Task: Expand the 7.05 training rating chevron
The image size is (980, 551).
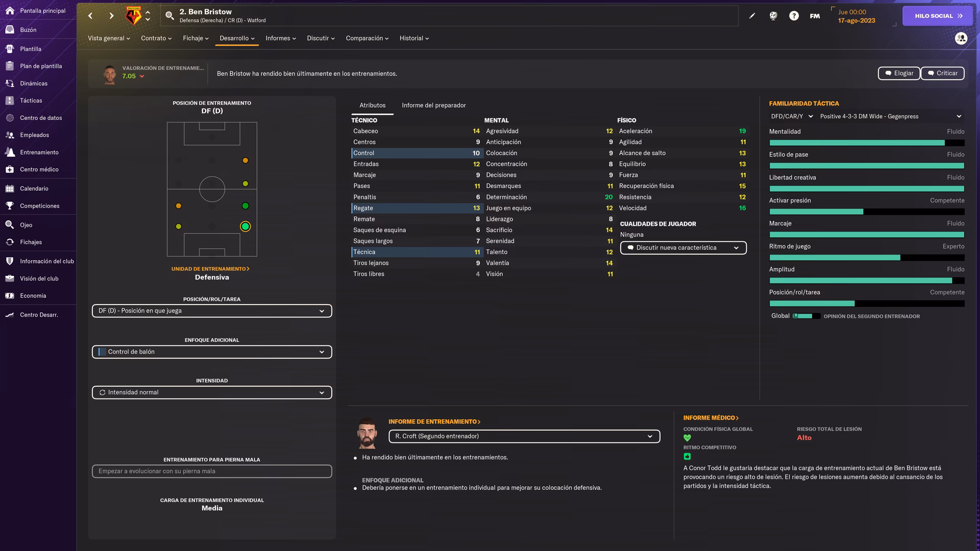Action: [141, 76]
